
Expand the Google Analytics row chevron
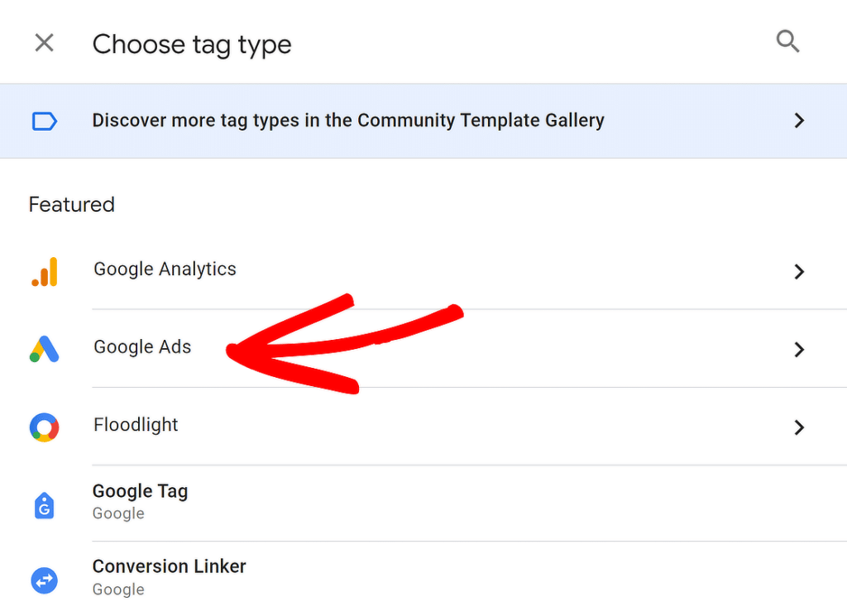click(799, 271)
